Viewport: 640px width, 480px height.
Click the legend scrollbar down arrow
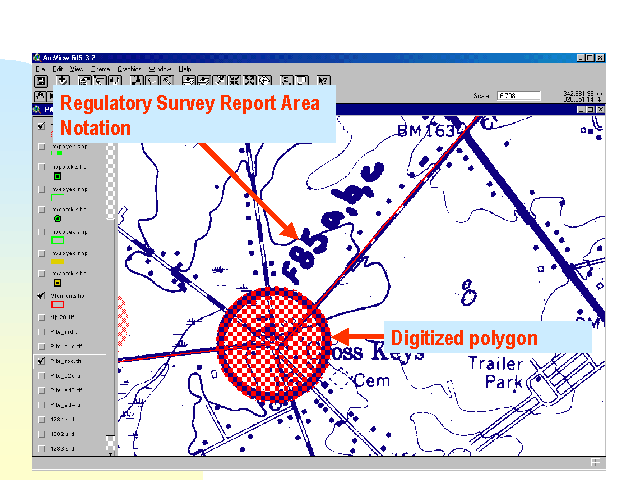(111, 451)
